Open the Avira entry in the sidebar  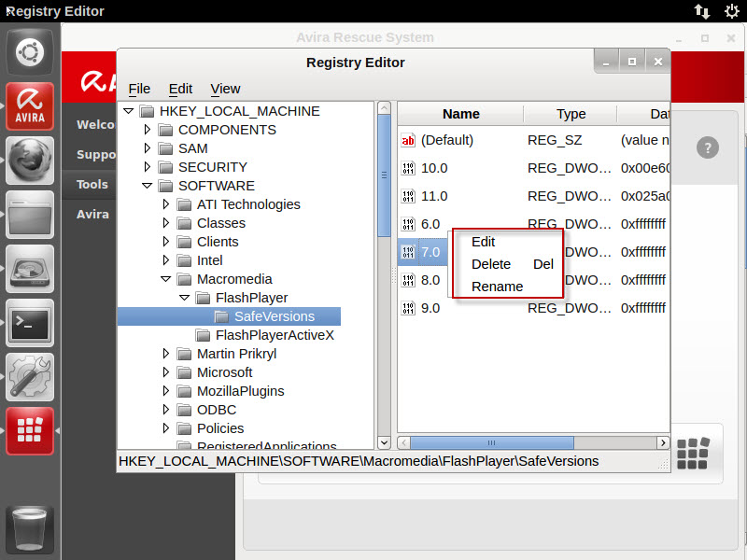92,215
